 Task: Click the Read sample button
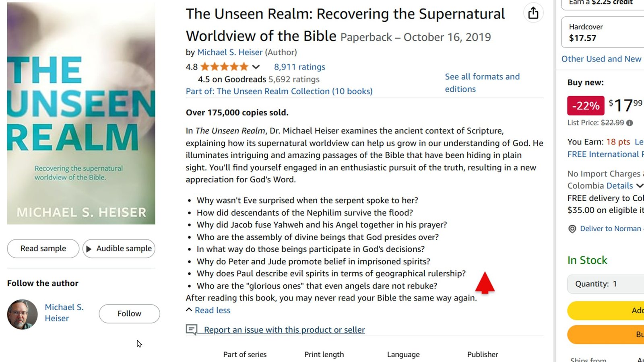[43, 249]
